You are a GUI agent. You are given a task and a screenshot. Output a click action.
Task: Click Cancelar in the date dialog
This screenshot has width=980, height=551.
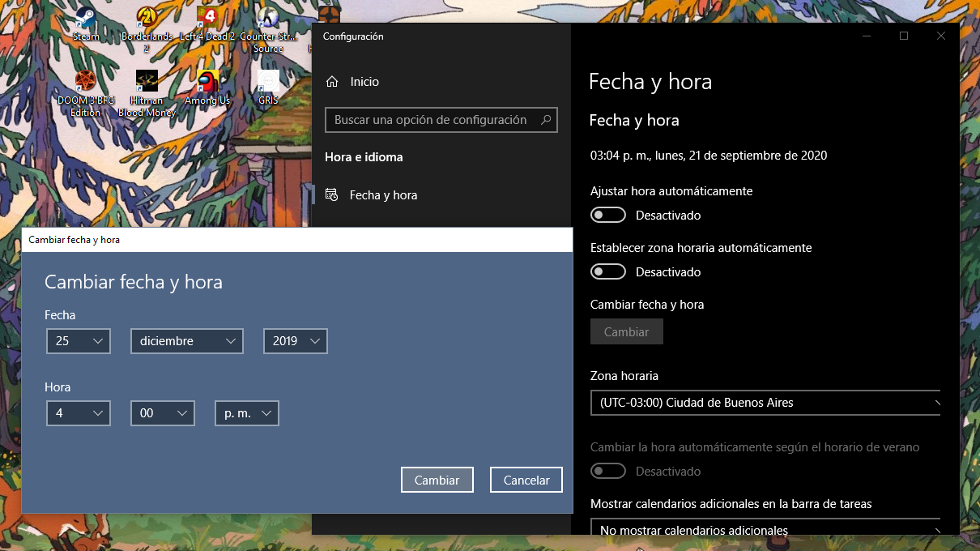(x=526, y=480)
